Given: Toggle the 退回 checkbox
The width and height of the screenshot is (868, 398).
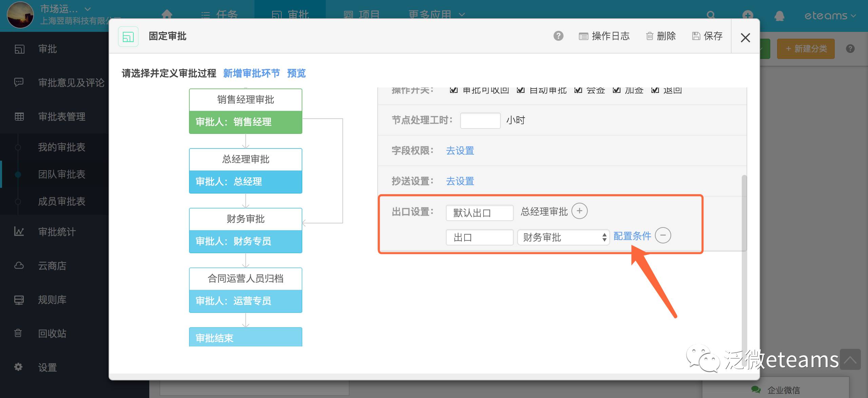Looking at the screenshot, I should coord(655,90).
